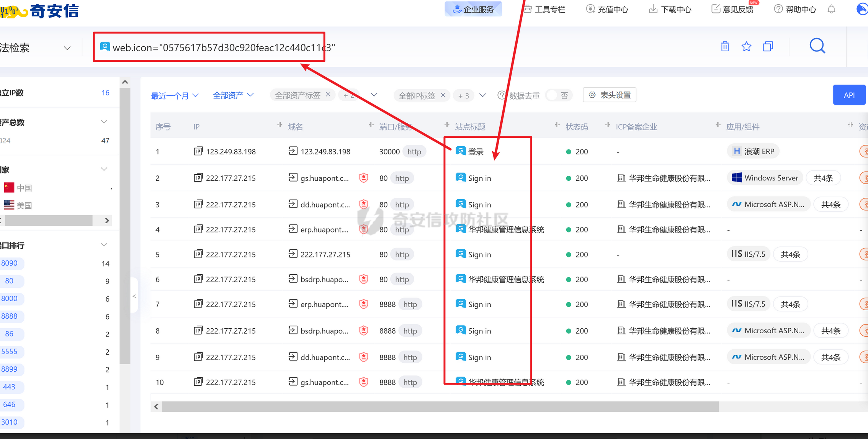Click domain 123.249.83.198 in row 1
The height and width of the screenshot is (439, 868).
(325, 151)
